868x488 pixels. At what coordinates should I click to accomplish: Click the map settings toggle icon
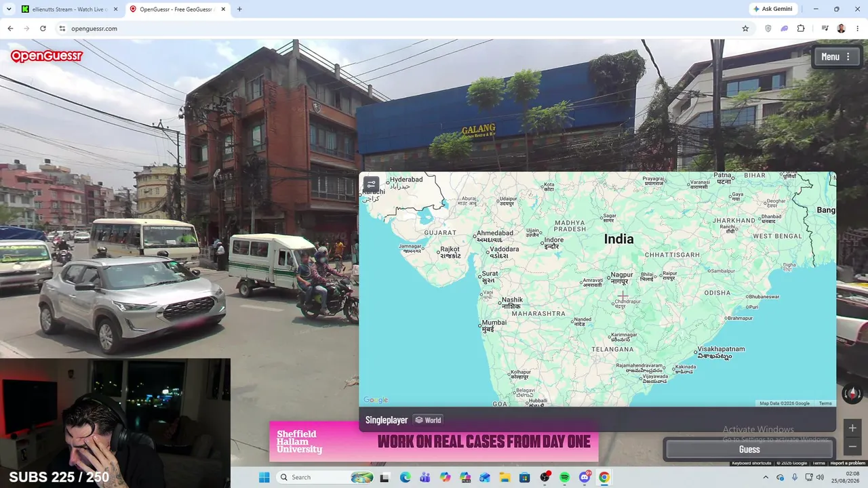[x=371, y=184]
